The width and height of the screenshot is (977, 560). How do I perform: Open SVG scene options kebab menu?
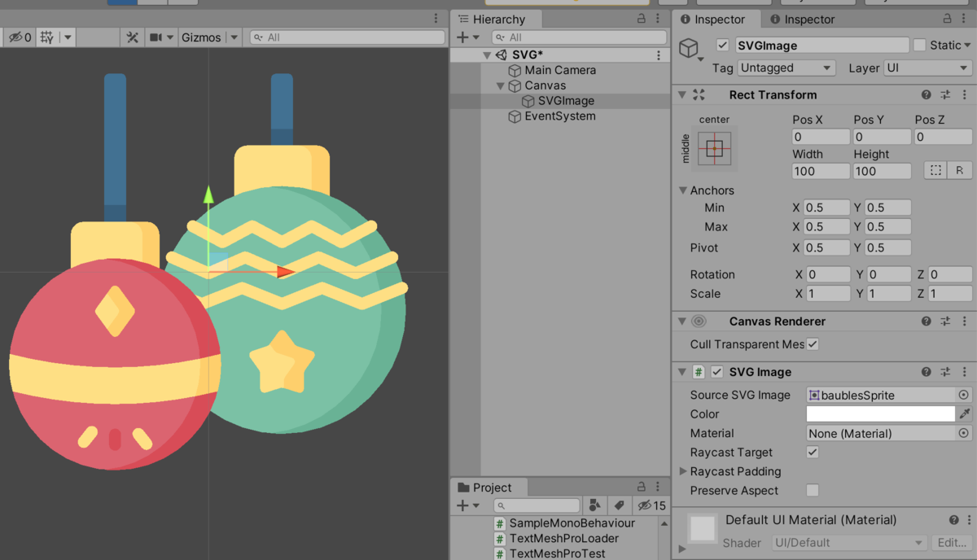point(659,55)
